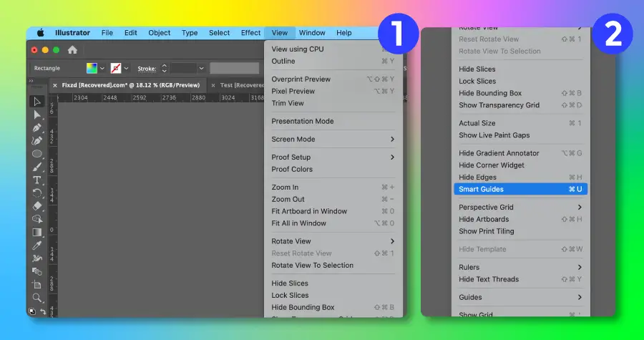Click the Home icon
The image size is (644, 340).
pos(72,50)
